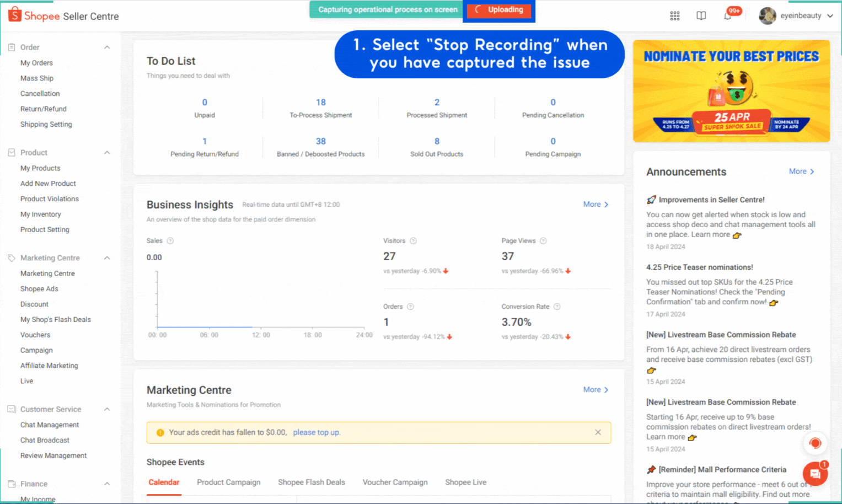Select the Shopee logo in the top left
The width and height of the screenshot is (842, 504).
(x=14, y=15)
